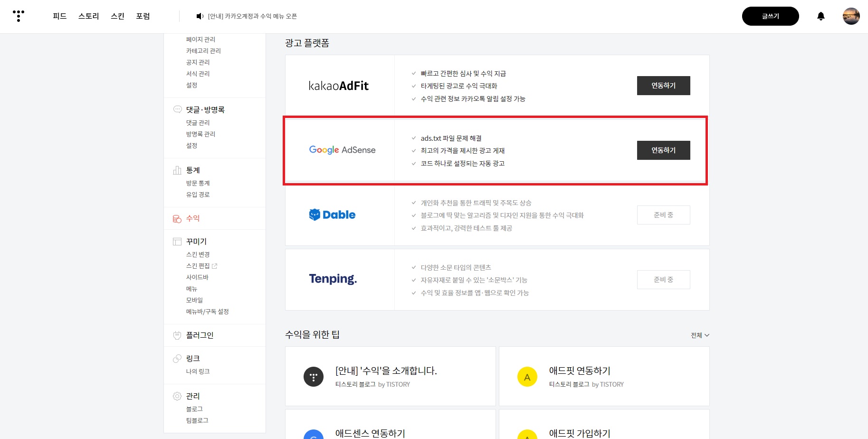Screen dimensions: 868x439
Task: Click the external link icon beside 스킨 편집
Action: coord(214,266)
